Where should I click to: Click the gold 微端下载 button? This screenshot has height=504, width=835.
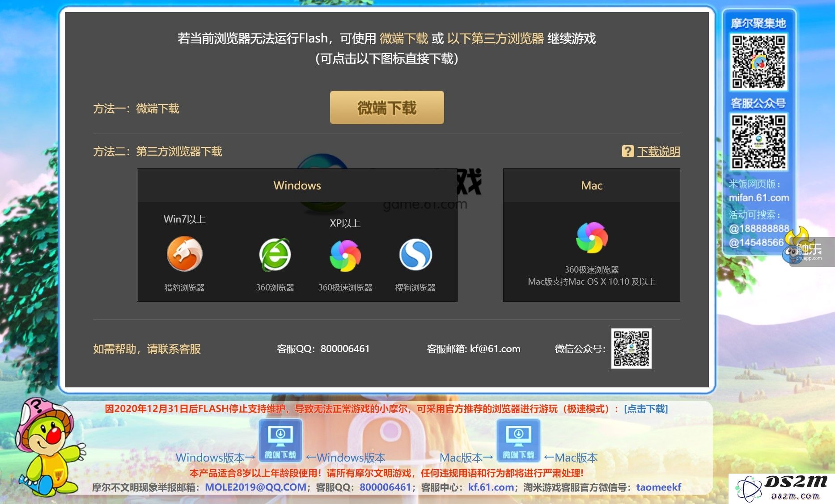[x=387, y=108]
